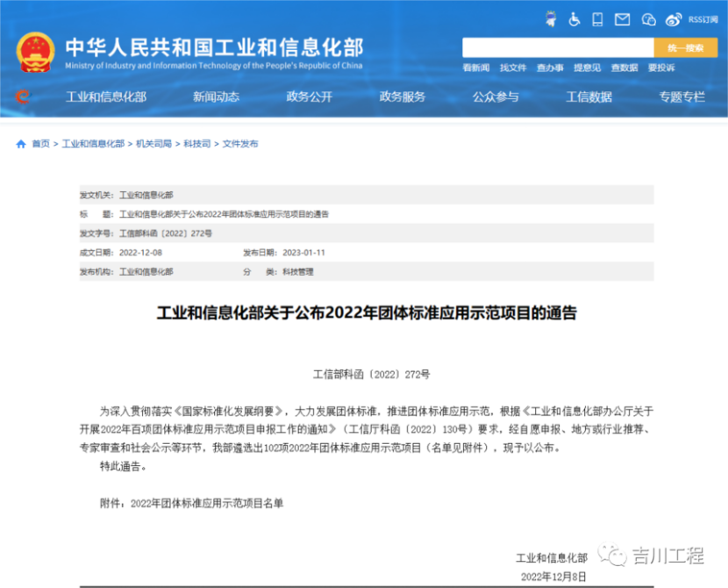
Task: Click the national emblem logo
Action: [35, 53]
